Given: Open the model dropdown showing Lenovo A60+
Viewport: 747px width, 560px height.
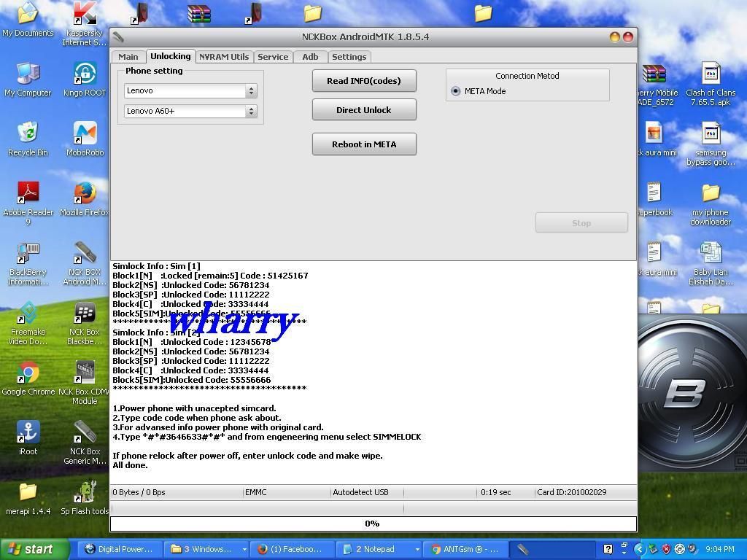Looking at the screenshot, I should point(190,111).
